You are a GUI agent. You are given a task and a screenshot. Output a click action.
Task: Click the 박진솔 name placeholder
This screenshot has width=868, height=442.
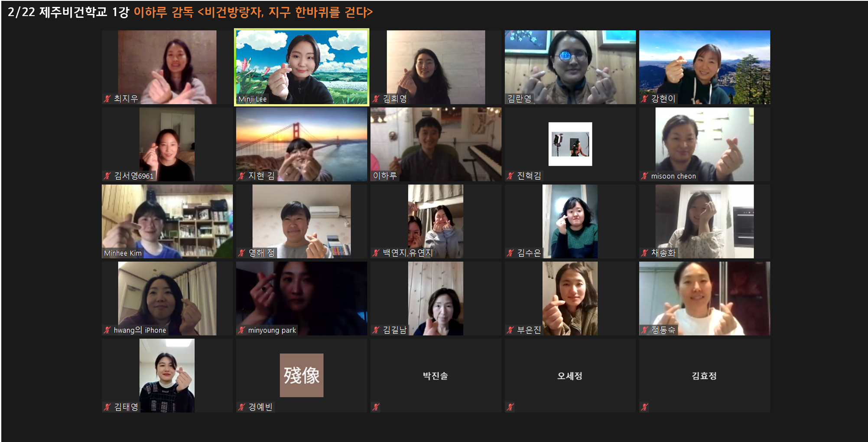(x=436, y=376)
